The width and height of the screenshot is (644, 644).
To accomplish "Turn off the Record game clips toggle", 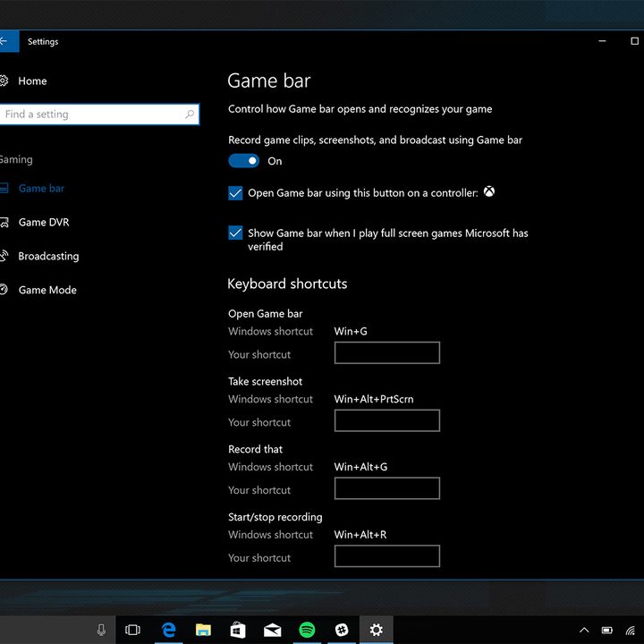I will coord(243,161).
